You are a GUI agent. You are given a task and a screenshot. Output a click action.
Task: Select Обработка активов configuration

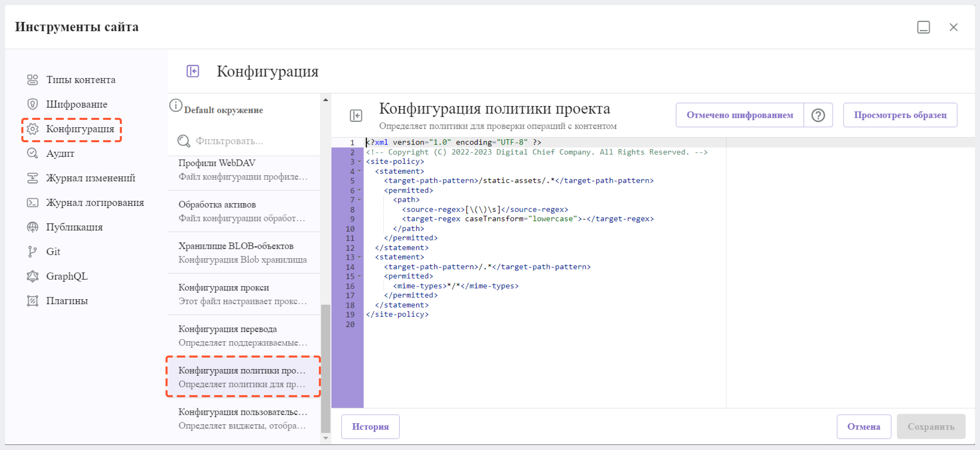click(243, 211)
